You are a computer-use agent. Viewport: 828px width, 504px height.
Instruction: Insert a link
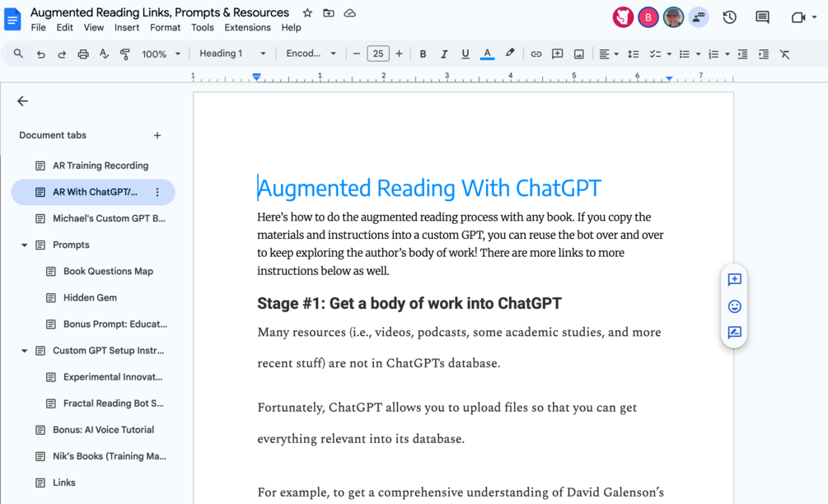pyautogui.click(x=536, y=54)
